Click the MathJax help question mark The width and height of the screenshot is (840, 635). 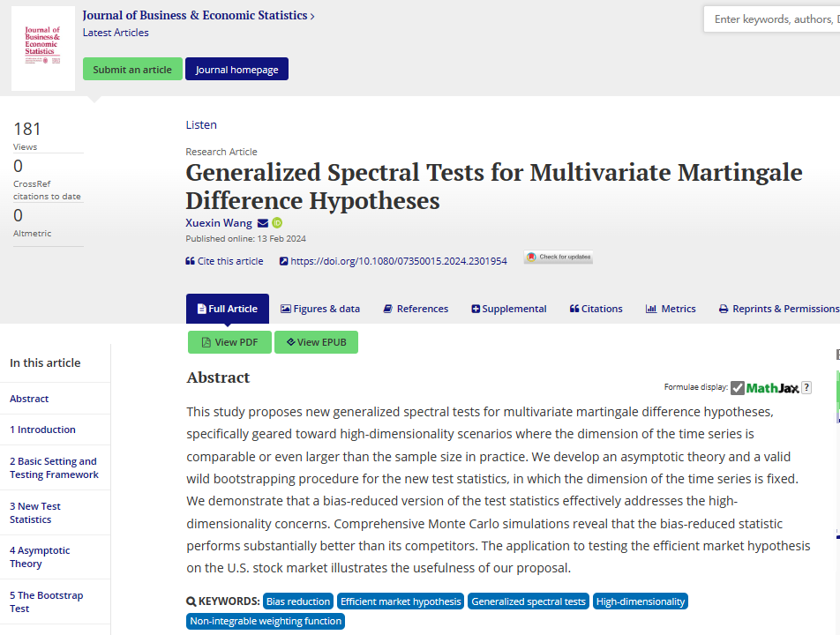pyautogui.click(x=806, y=388)
